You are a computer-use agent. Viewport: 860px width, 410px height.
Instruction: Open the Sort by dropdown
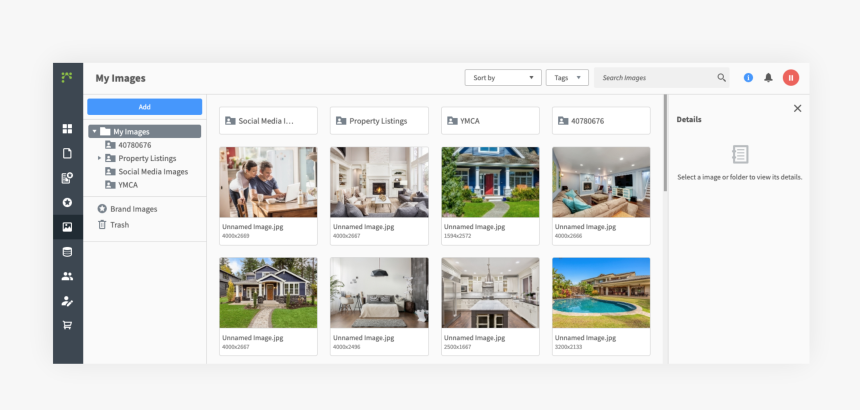coord(503,78)
